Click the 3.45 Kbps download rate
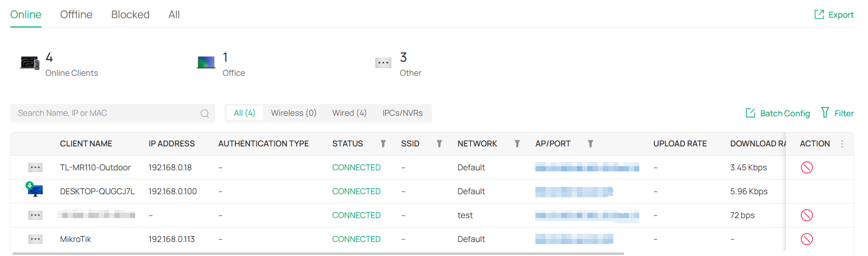This screenshot has height=256, width=868. 748,167
